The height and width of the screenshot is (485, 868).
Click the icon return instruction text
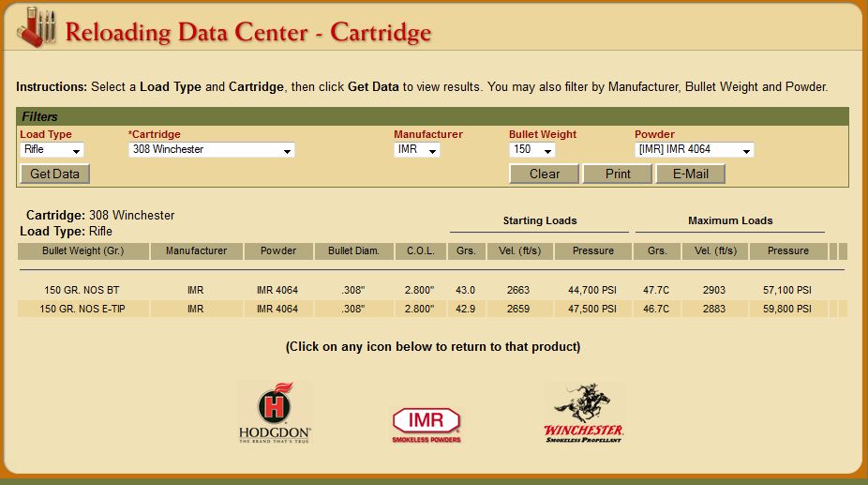[x=433, y=347]
